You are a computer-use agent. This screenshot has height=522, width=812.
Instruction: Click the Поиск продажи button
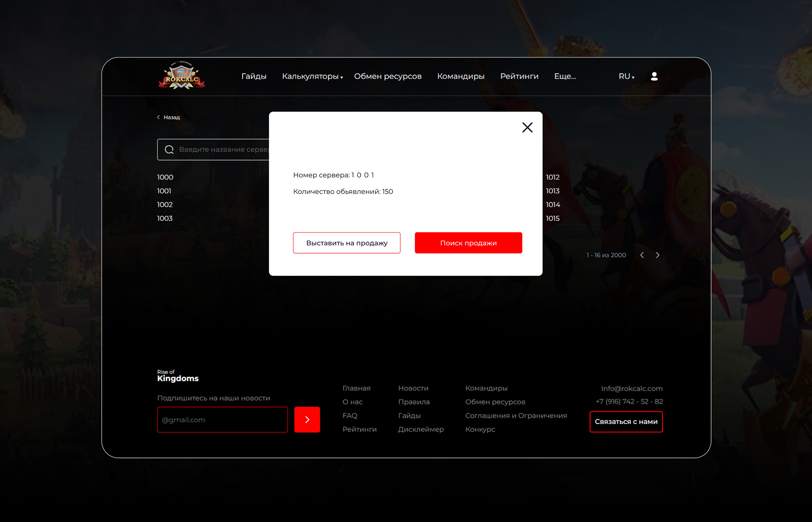click(x=468, y=243)
